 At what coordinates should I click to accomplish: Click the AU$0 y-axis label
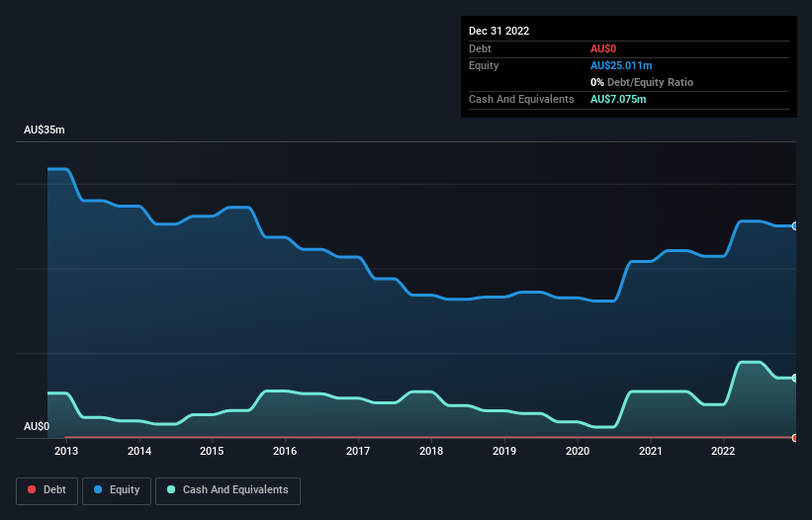[x=37, y=426]
